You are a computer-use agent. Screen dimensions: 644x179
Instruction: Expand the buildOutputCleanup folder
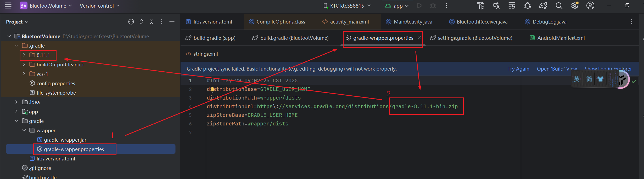[x=24, y=65]
